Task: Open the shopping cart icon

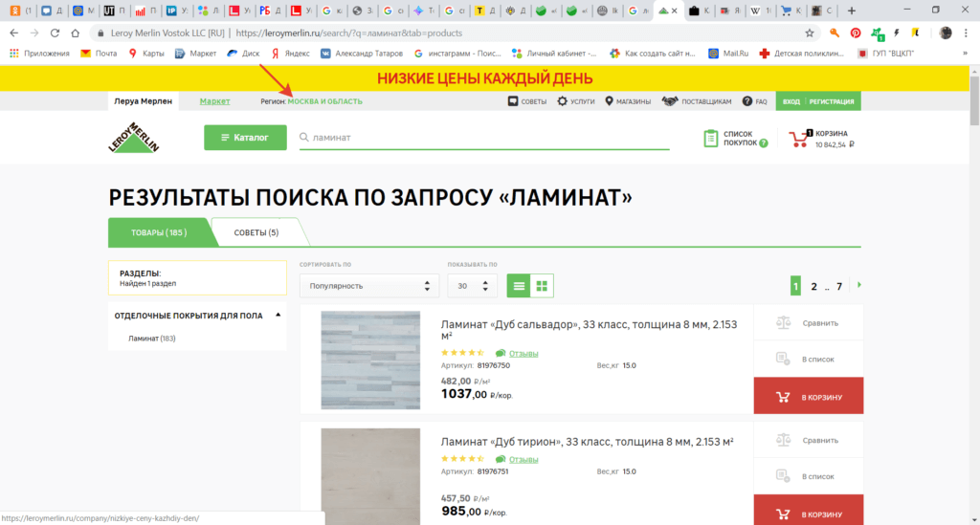Action: [800, 139]
